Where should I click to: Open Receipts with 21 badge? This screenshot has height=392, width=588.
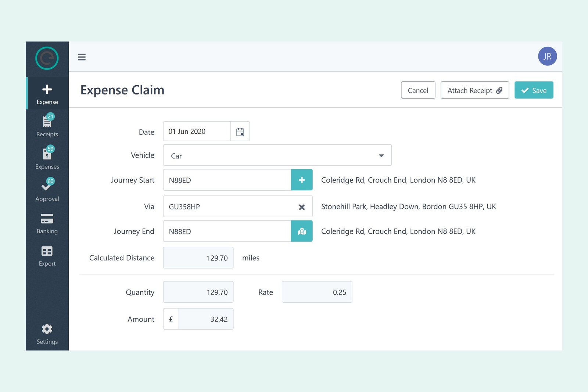pyautogui.click(x=47, y=125)
